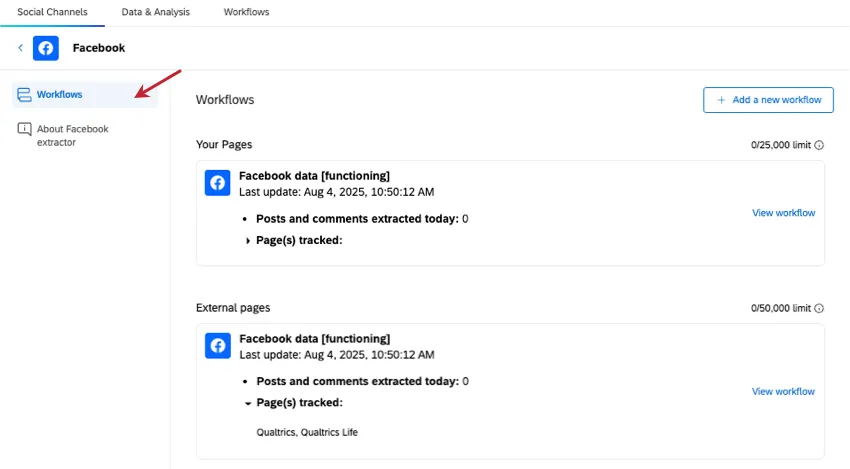Screen dimensions: 850x469
Task: Click the Qualtrics, Qualtrics Life tracked pages text
Action: [307, 433]
